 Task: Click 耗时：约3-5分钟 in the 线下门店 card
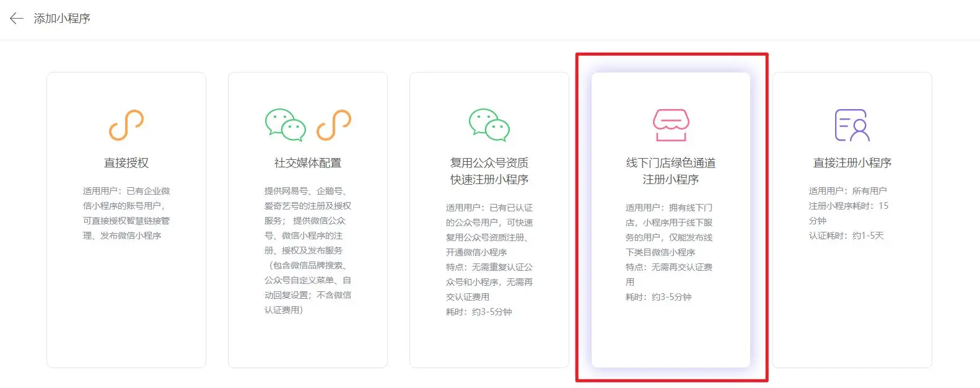tap(658, 297)
